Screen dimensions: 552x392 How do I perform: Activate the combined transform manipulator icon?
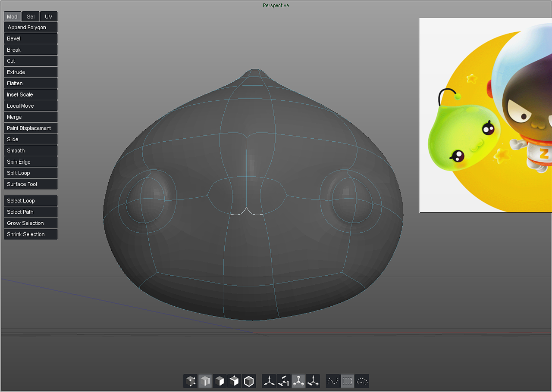pos(313,381)
